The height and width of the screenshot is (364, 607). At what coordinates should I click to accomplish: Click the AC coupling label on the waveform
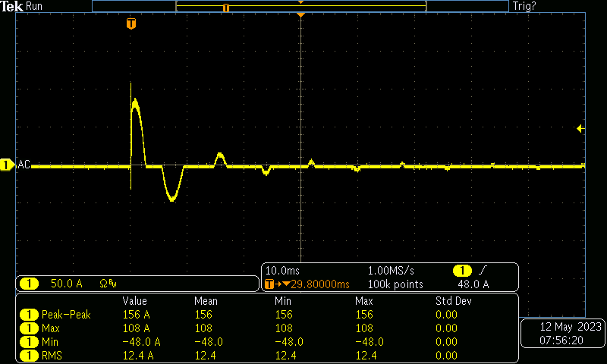tap(23, 165)
